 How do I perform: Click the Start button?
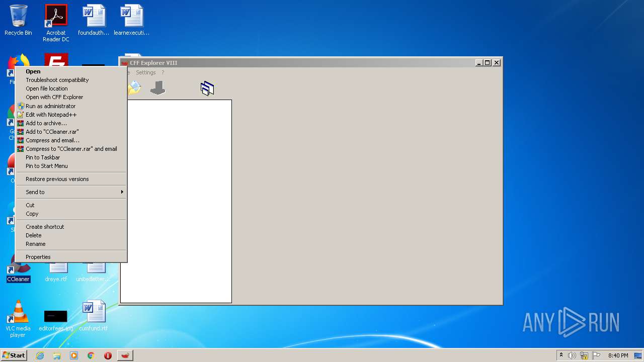click(x=14, y=355)
